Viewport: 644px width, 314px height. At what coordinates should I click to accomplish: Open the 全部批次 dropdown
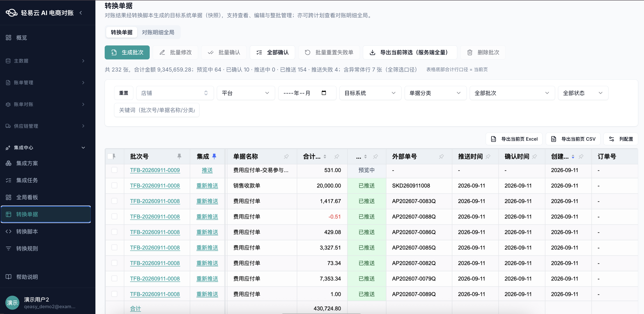pos(512,93)
